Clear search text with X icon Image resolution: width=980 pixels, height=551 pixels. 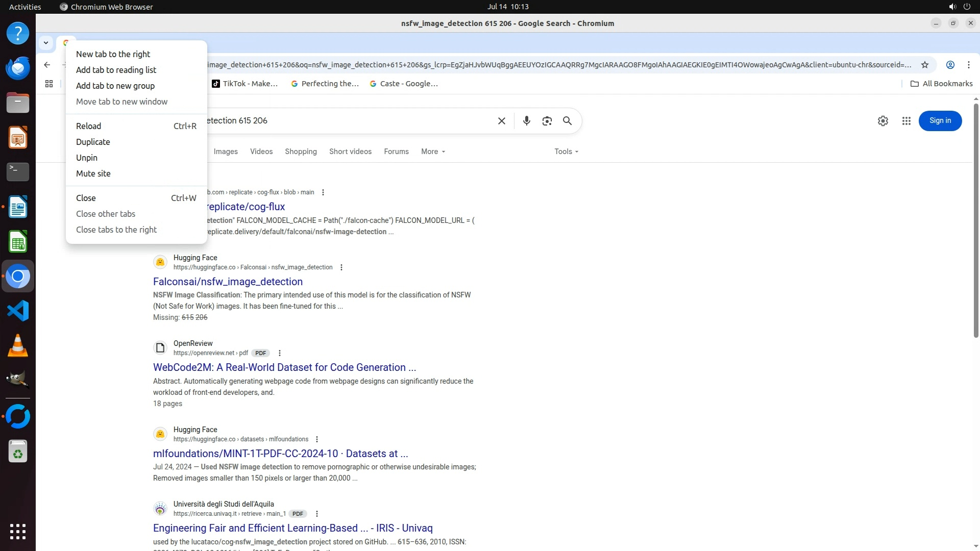tap(501, 121)
